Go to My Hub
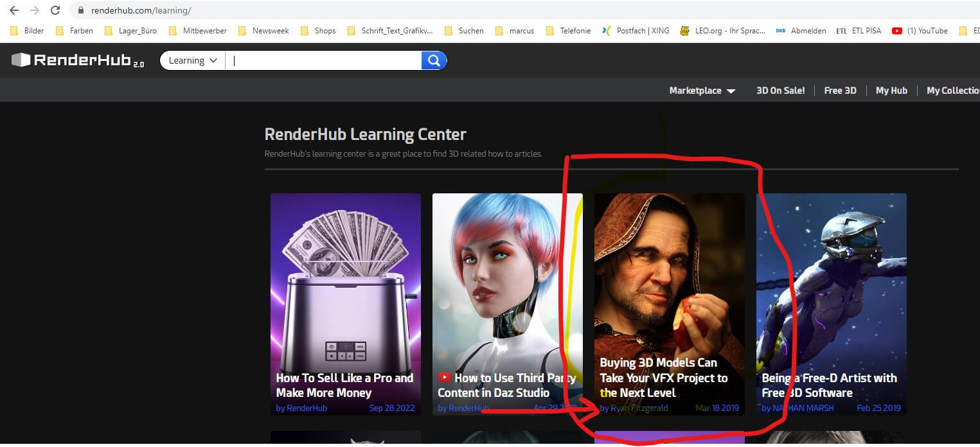The width and height of the screenshot is (980, 447). click(891, 91)
